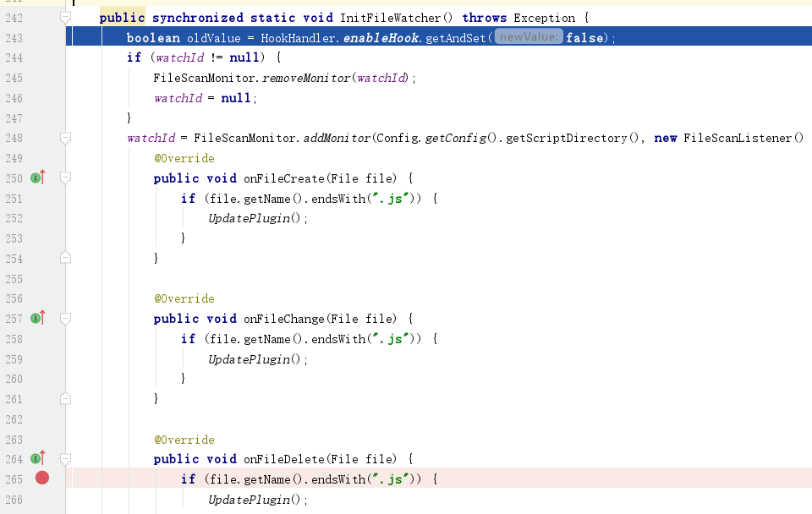Click the newValue parameter hint label

(529, 37)
